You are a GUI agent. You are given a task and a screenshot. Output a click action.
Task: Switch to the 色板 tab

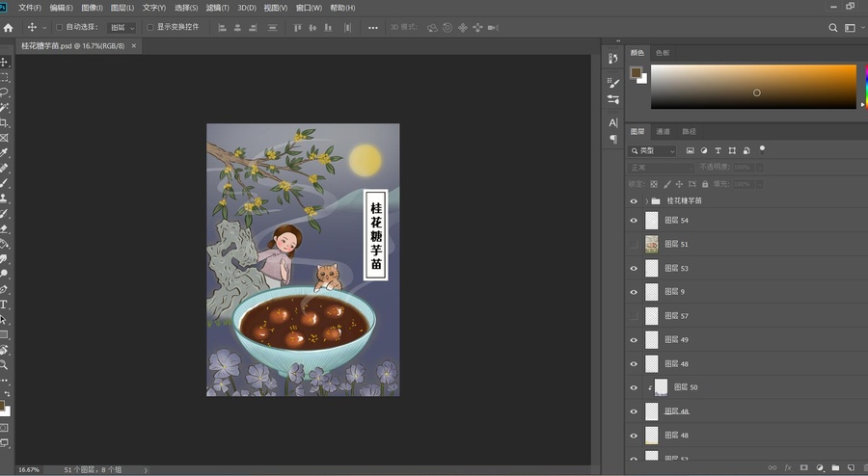[663, 53]
